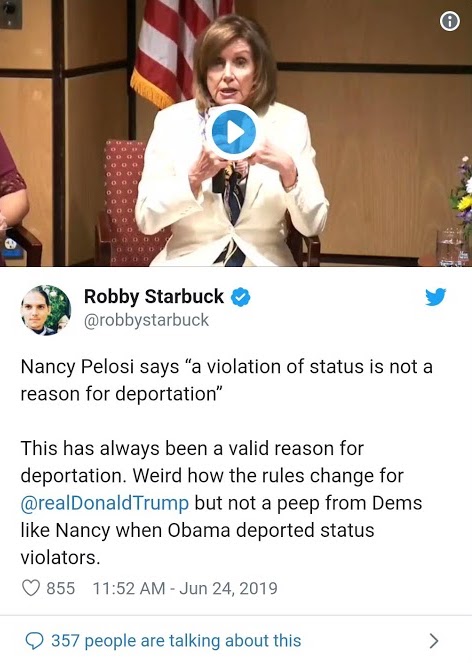Click the 11:52 AM timestamp
Image resolution: width=472 pixels, height=663 pixels.
coord(129,588)
